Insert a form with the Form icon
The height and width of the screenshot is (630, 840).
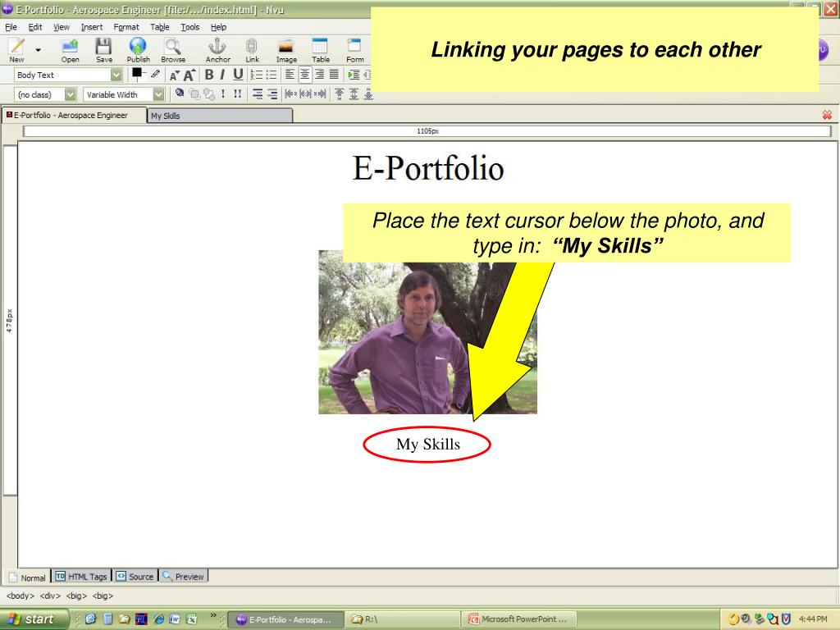[354, 50]
